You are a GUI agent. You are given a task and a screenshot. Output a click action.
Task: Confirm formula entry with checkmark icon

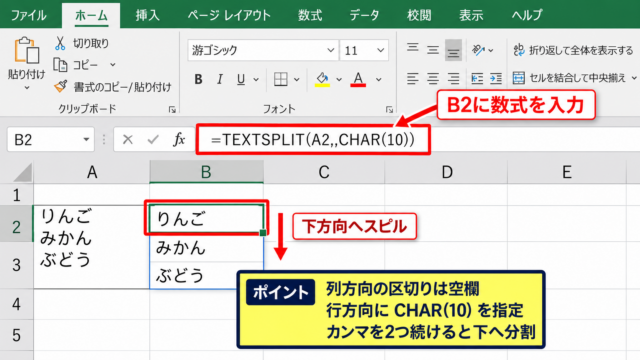(x=153, y=140)
